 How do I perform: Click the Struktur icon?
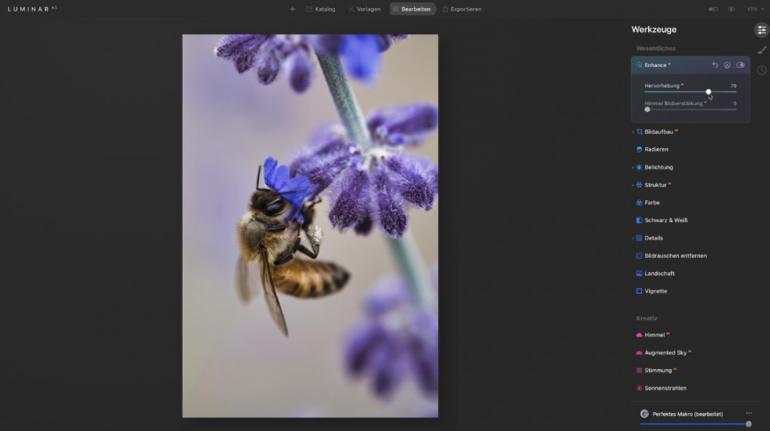(639, 185)
